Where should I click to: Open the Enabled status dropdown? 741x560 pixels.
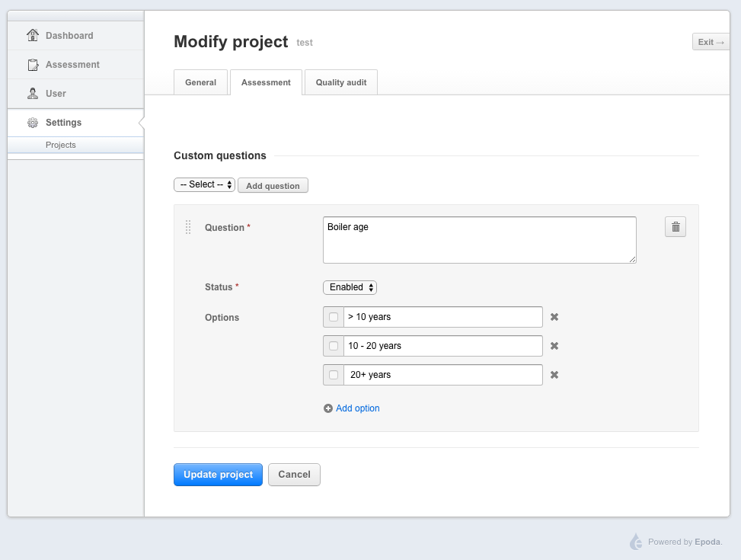click(350, 287)
